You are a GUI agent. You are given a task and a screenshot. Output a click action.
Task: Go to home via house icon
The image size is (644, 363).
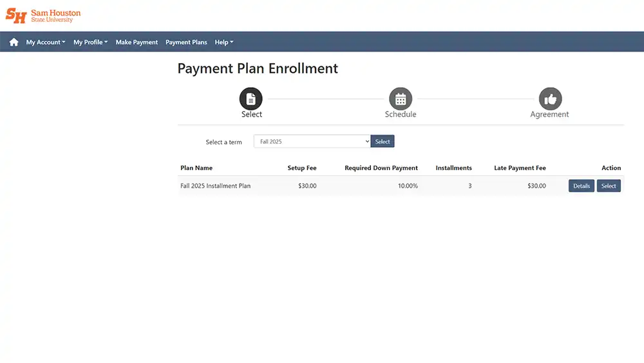point(14,42)
